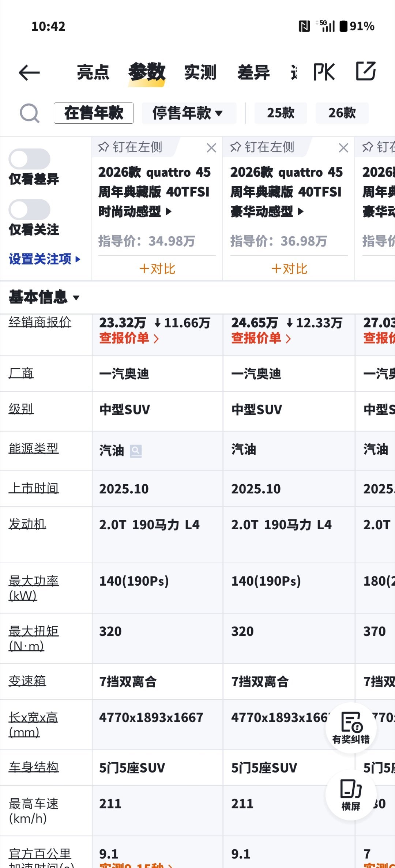Open the 停售年款 dropdown

pyautogui.click(x=189, y=113)
